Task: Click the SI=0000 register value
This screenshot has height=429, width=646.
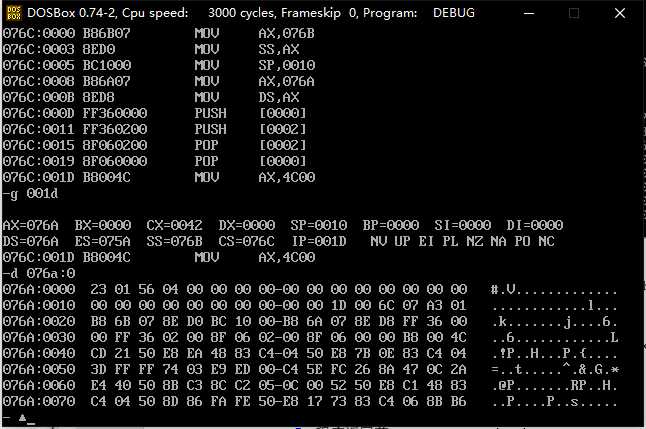Action: click(462, 225)
